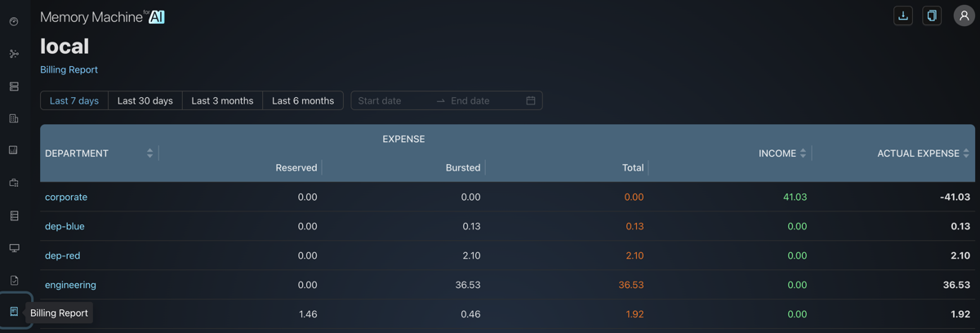Select the Last 7 days range
The width and height of the screenshot is (980, 333).
pyautogui.click(x=74, y=100)
